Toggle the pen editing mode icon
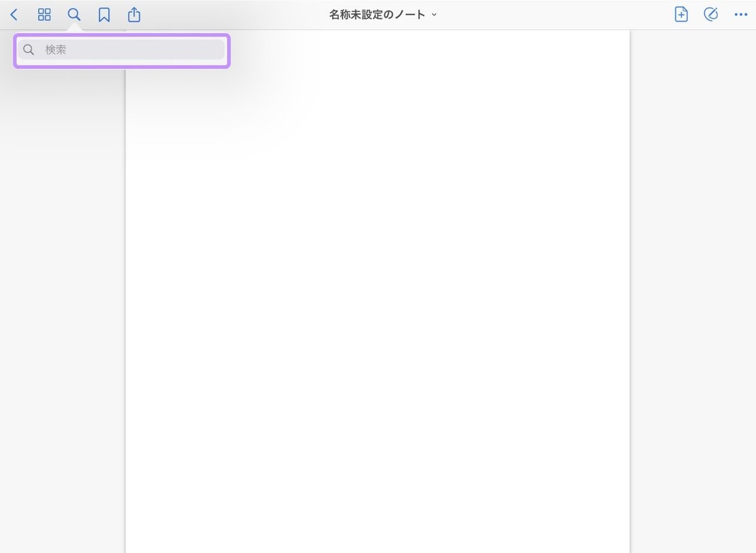756x553 pixels. coord(711,15)
